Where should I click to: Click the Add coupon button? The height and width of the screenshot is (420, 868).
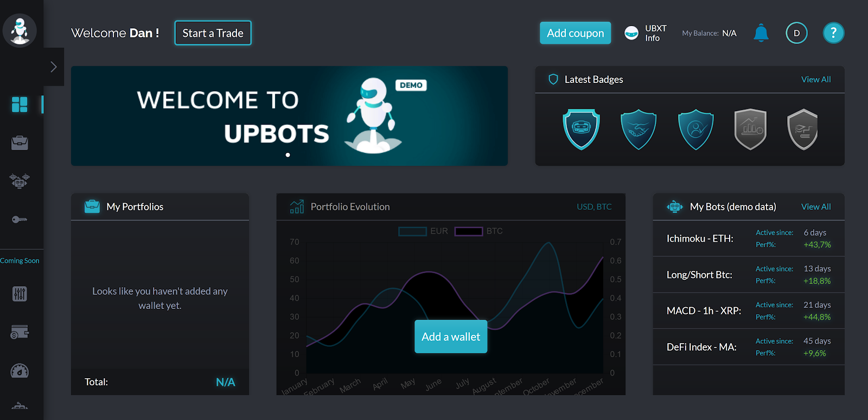tap(575, 33)
